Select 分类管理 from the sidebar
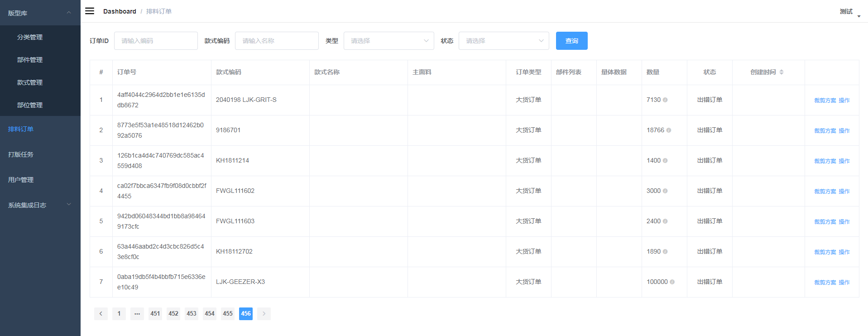 point(30,37)
